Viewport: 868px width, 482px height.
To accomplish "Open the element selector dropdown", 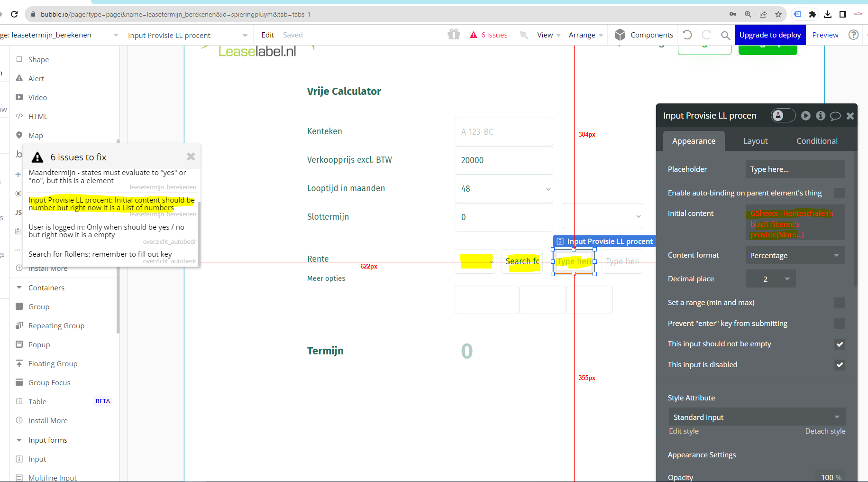I will pyautogui.click(x=188, y=35).
